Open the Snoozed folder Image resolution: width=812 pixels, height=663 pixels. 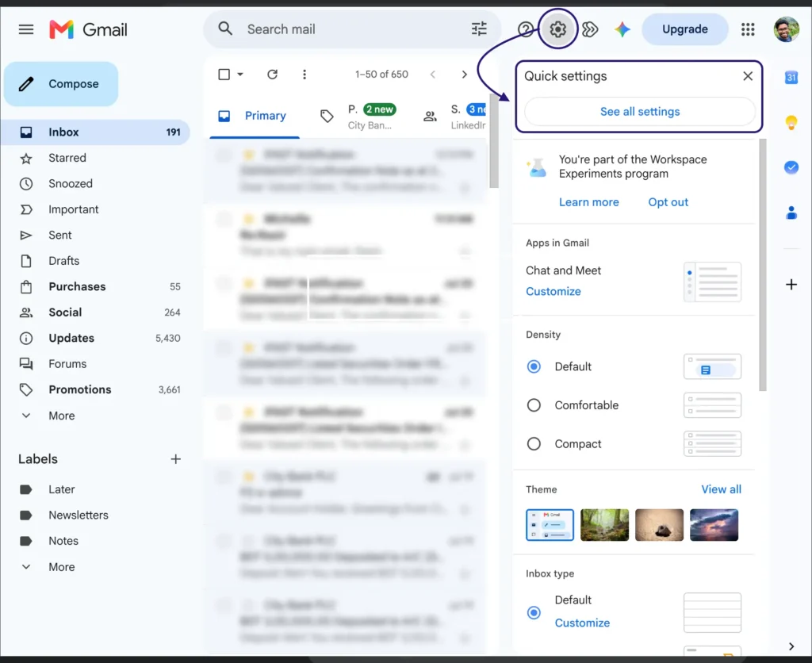(x=96, y=184)
